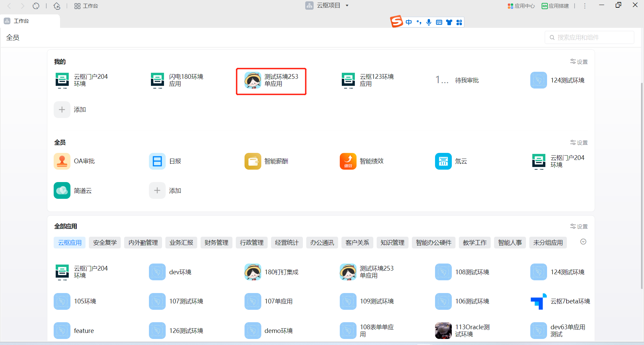644x345 pixels.
Task: Click the 工作台 grid button in toolbar
Action: click(x=86, y=6)
